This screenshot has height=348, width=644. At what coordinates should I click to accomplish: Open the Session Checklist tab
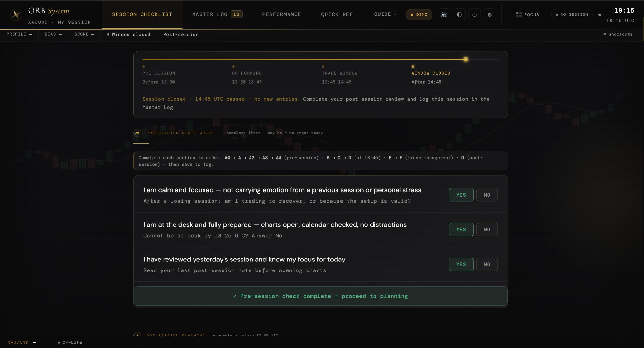pos(142,14)
